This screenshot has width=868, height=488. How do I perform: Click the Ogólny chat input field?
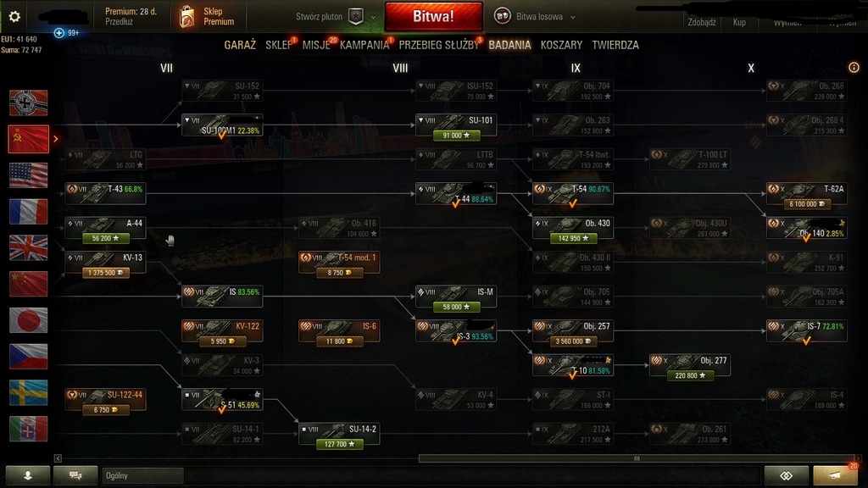pos(142,475)
